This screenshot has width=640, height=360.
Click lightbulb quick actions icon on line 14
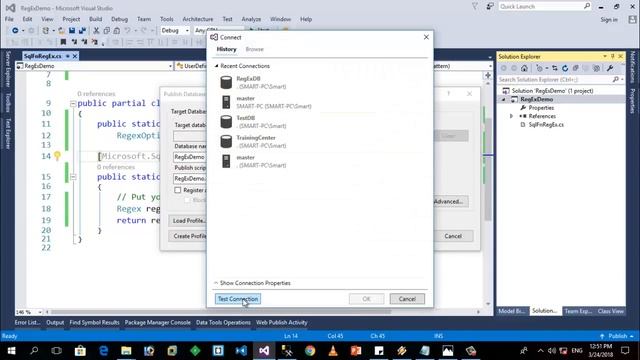coord(57,156)
